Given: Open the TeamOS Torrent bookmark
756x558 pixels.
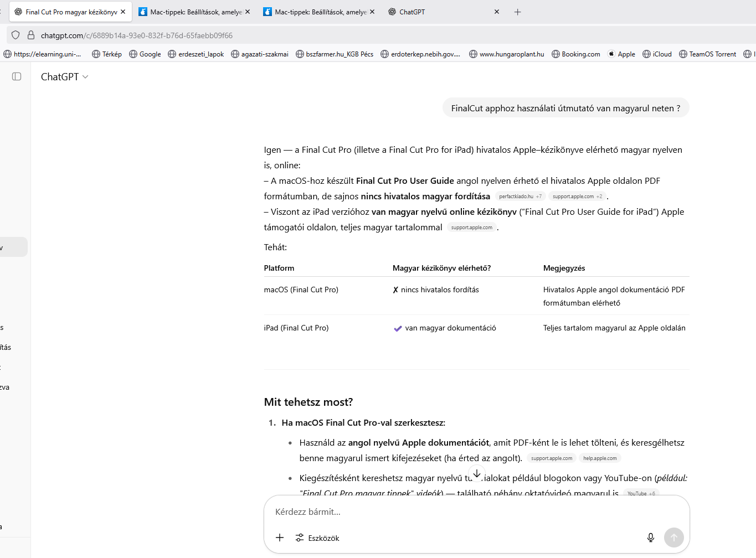Looking at the screenshot, I should pos(708,54).
